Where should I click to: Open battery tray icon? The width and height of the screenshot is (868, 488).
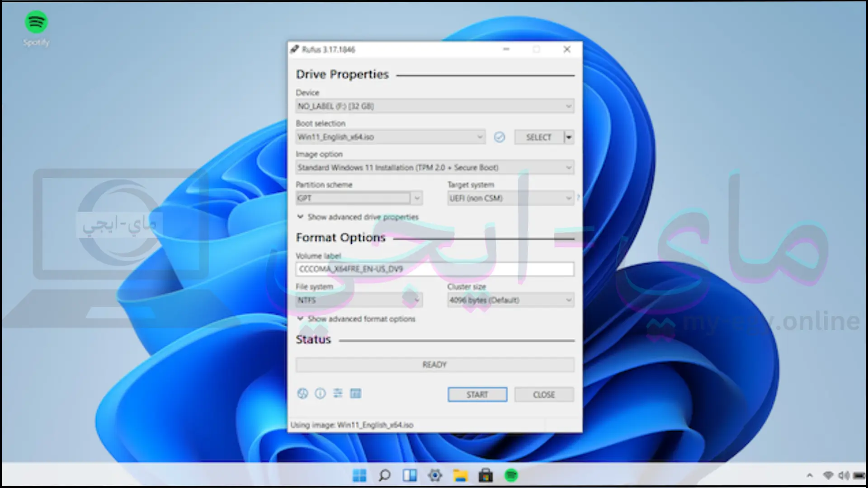859,475
